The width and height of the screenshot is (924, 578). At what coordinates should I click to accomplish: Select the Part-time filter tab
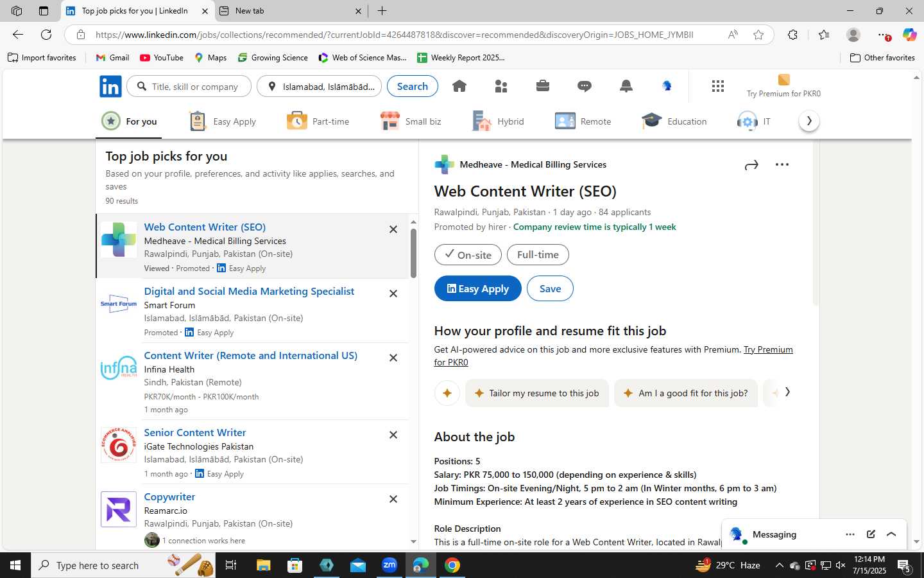[x=318, y=121]
